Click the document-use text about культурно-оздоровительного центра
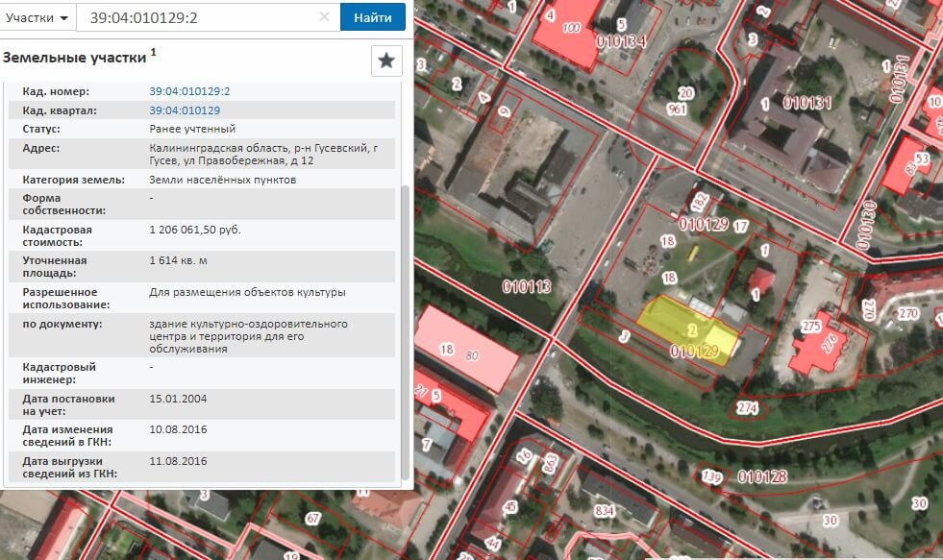This screenshot has height=560, width=943. [248, 336]
